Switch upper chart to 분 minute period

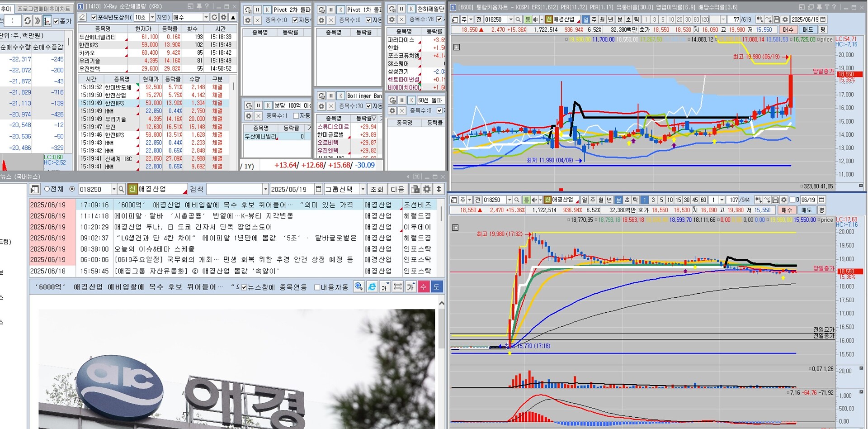[620, 19]
